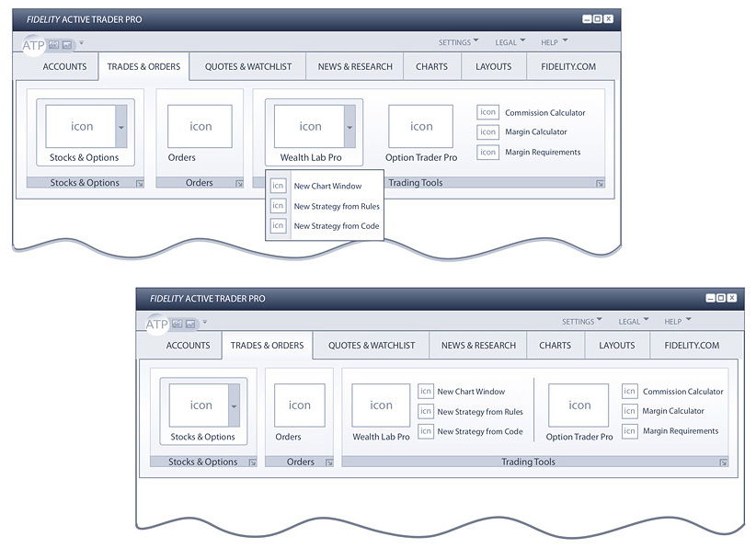Click the Orders large icon in the upper window
This screenshot has width=756, height=548.
click(x=200, y=126)
